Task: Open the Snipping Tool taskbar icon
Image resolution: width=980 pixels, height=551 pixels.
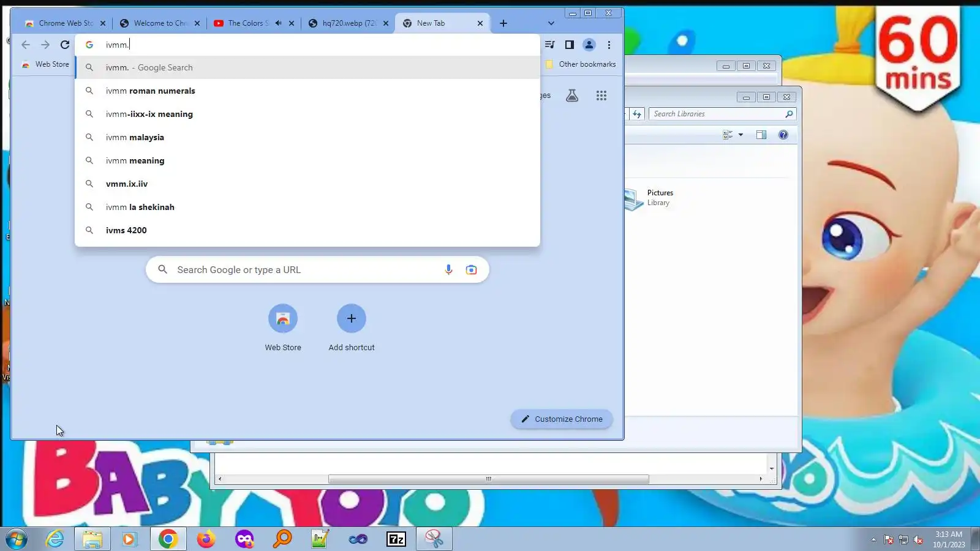Action: [x=434, y=539]
